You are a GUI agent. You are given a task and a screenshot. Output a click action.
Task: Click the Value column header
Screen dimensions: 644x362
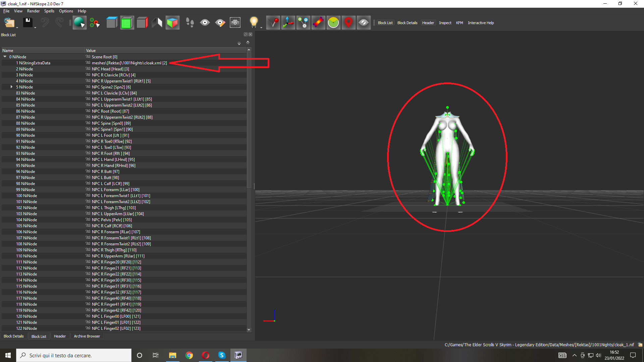(166, 51)
